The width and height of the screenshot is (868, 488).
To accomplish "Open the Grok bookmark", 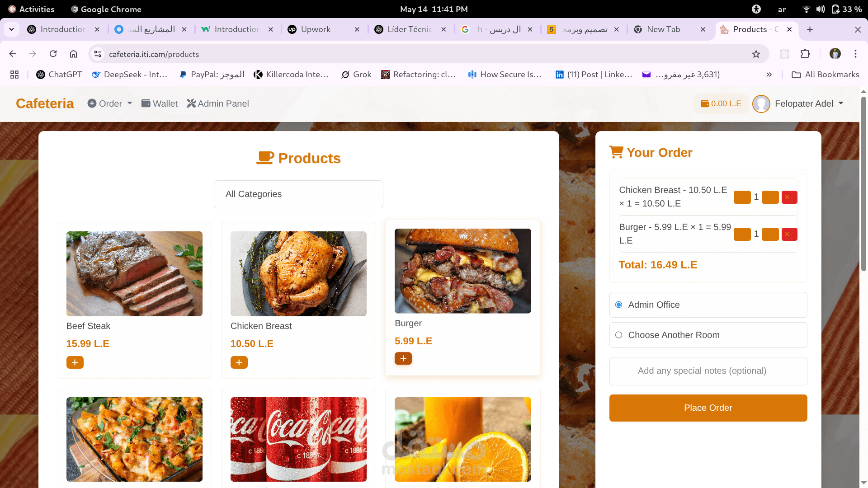I will 356,75.
